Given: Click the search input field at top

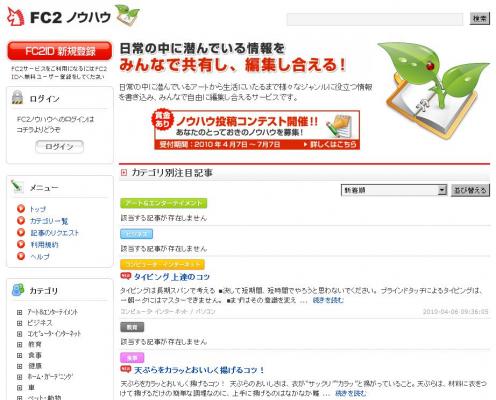Looking at the screenshot, I should pyautogui.click(x=375, y=19).
